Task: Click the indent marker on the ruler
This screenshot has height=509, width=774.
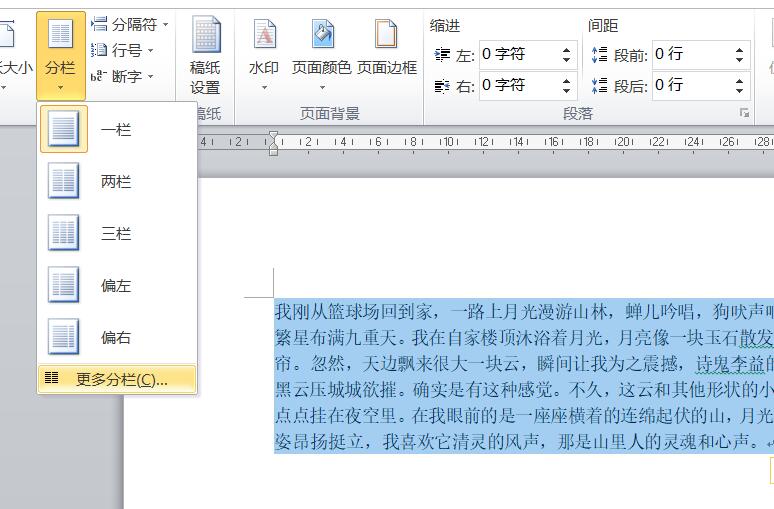Action: (273, 144)
